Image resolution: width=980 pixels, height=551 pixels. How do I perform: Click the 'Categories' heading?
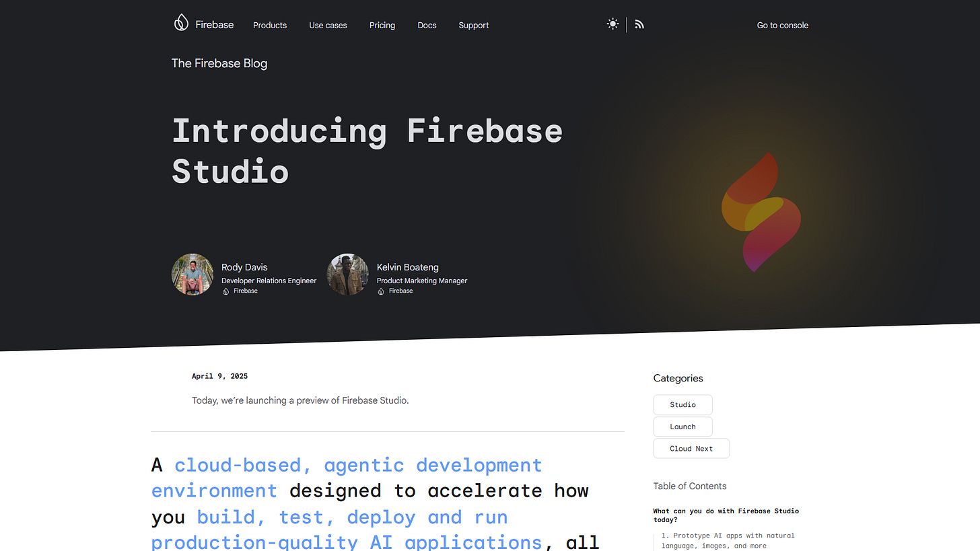[x=678, y=378]
